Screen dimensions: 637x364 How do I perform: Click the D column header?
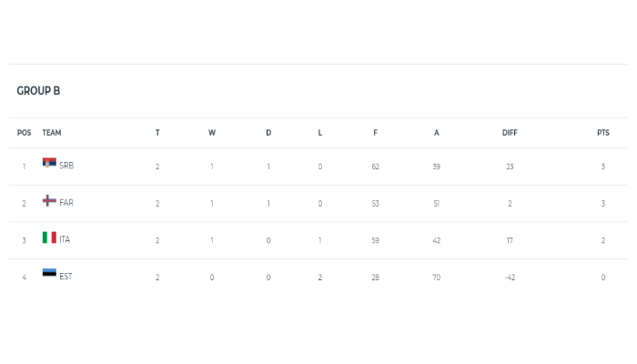coord(268,133)
